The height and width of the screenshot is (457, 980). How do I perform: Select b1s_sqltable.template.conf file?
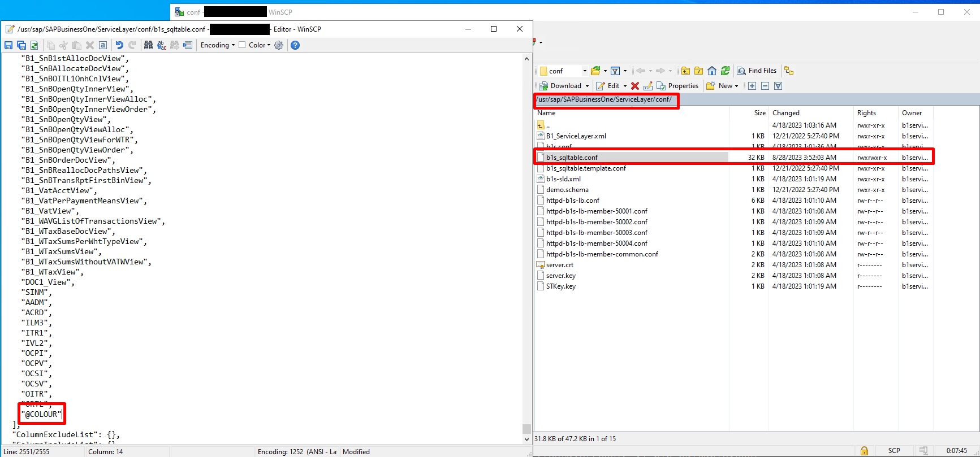click(586, 168)
